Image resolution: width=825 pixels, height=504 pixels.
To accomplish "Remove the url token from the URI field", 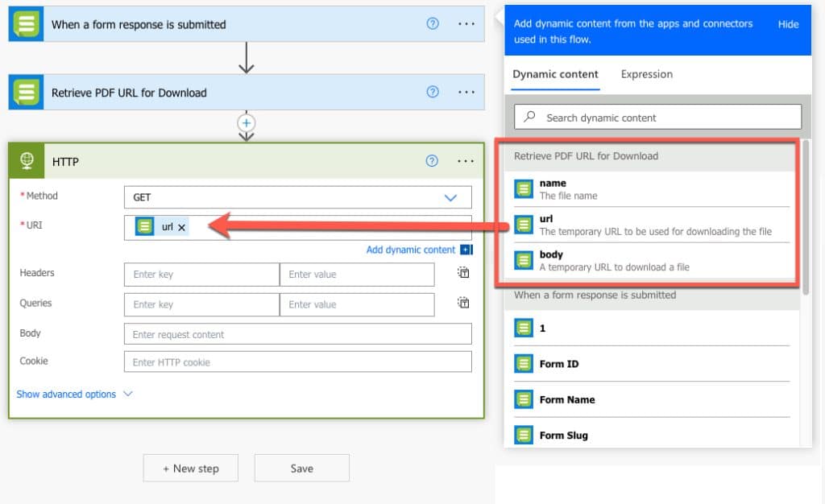I will pos(180,227).
